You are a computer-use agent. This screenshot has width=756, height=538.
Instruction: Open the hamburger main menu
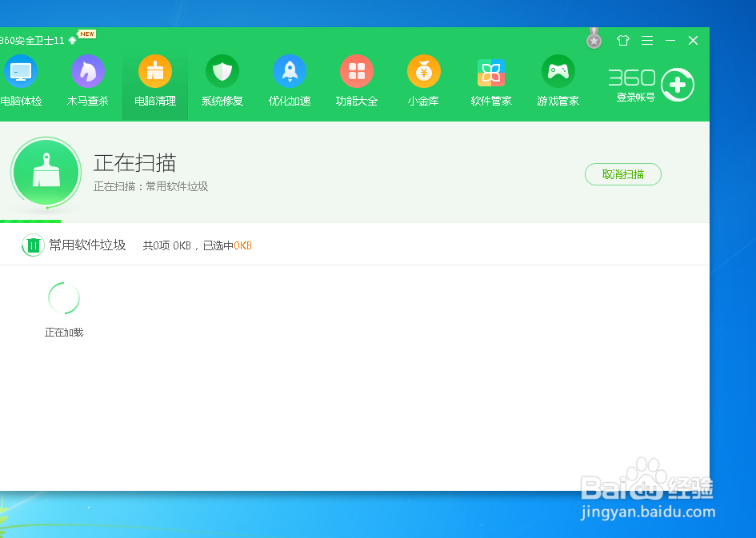pyautogui.click(x=647, y=39)
